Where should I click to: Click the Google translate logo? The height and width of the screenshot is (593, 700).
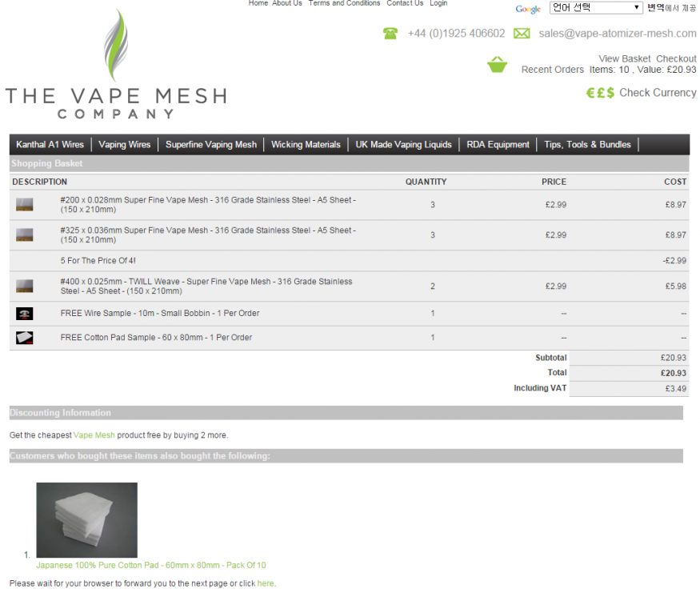(x=528, y=9)
